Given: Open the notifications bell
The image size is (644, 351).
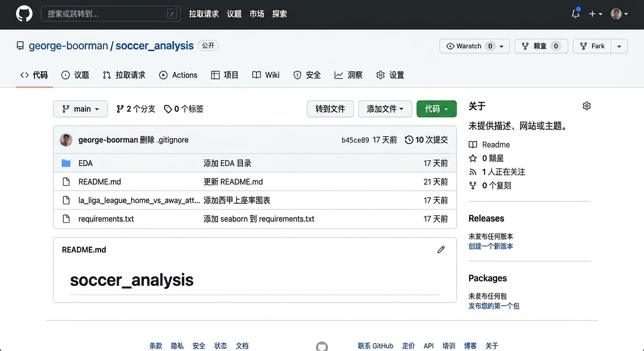Looking at the screenshot, I should click(576, 14).
